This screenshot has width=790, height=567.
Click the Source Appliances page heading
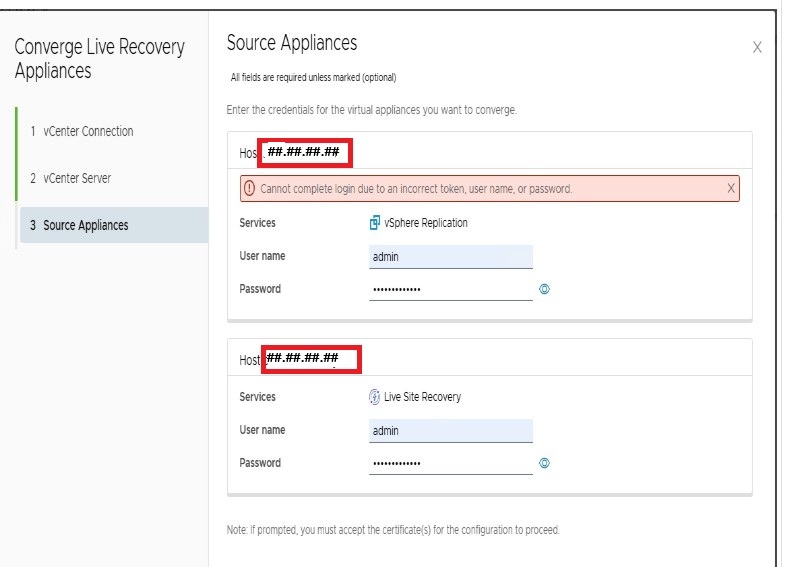pyautogui.click(x=292, y=43)
